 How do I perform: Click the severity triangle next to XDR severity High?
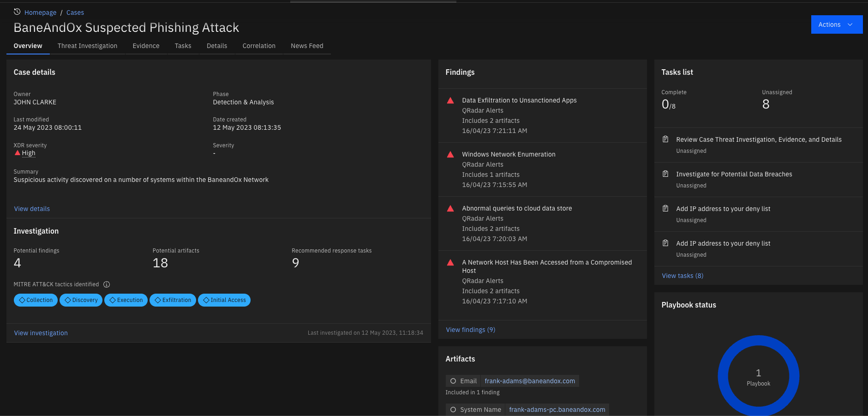pyautogui.click(x=17, y=153)
